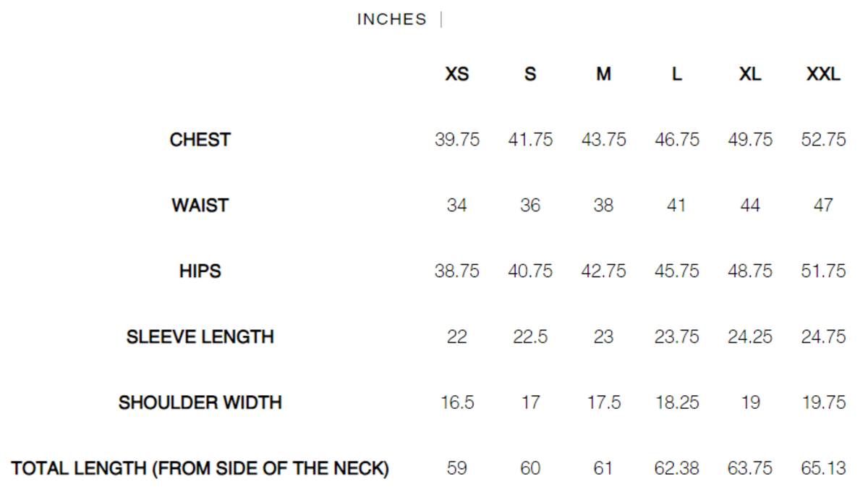The height and width of the screenshot is (495, 868).
Task: Click the TOTAL LENGTH row label
Action: tap(200, 468)
